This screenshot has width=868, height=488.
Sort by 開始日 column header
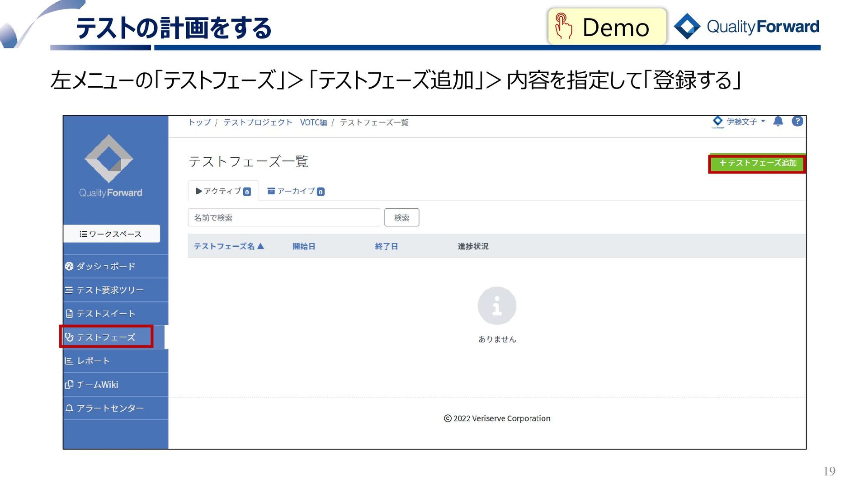click(304, 246)
